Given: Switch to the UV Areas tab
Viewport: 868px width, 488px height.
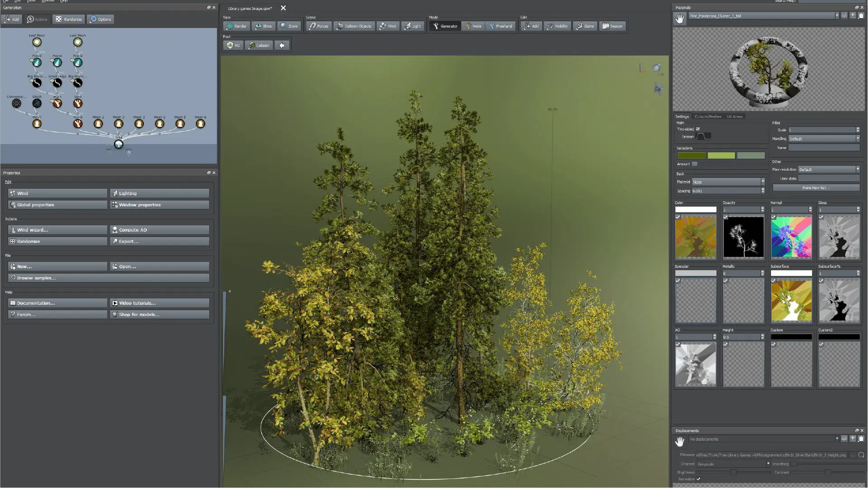Looking at the screenshot, I should tap(735, 116).
